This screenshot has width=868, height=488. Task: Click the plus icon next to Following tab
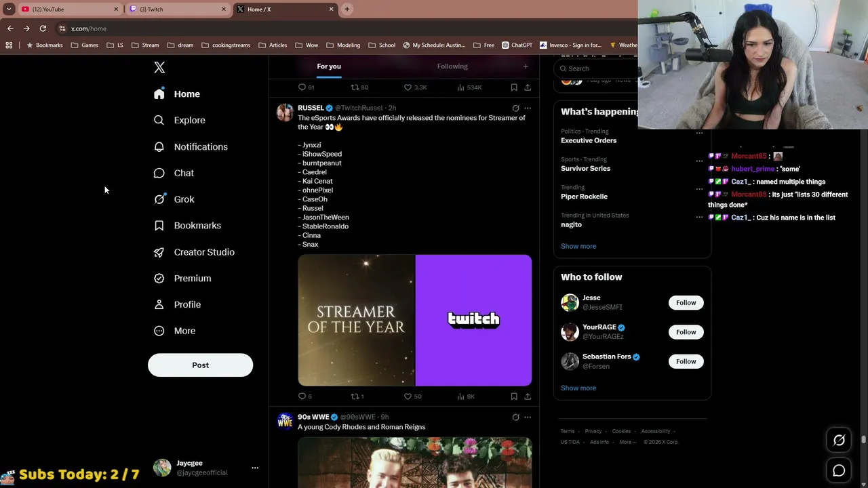[x=526, y=66]
